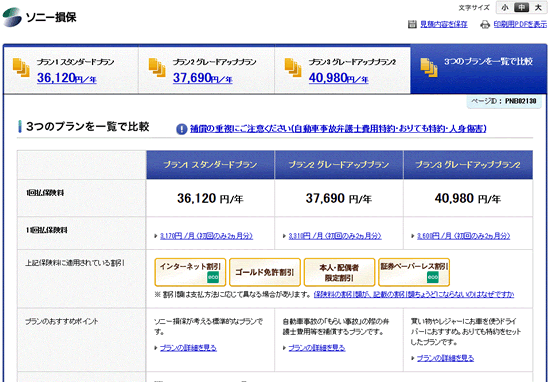Image resolution: width=550 pixels, height=382 pixels.
Task: Click the 3つのプランを一覧で比較 section heading
Action: pos(88,127)
